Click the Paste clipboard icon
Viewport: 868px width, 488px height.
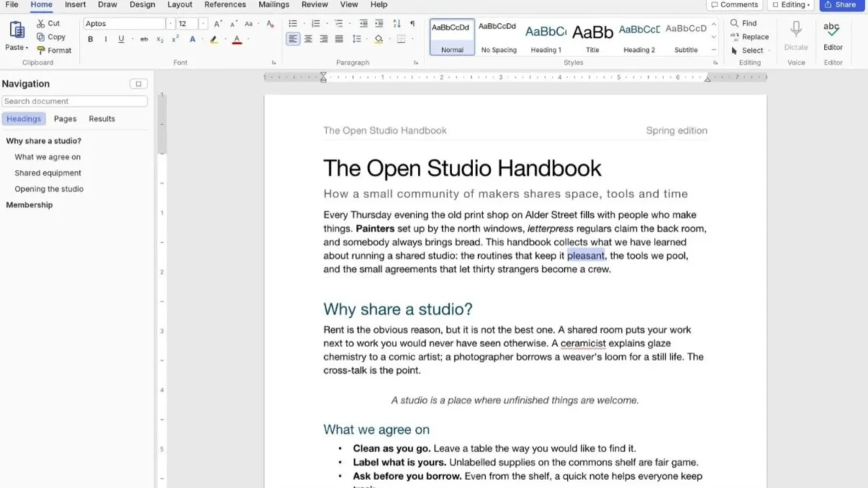(17, 30)
